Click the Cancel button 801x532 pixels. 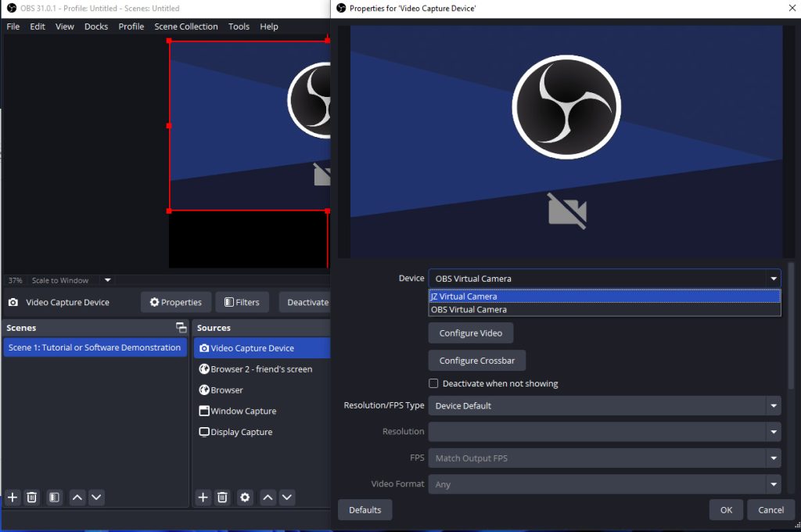click(770, 510)
